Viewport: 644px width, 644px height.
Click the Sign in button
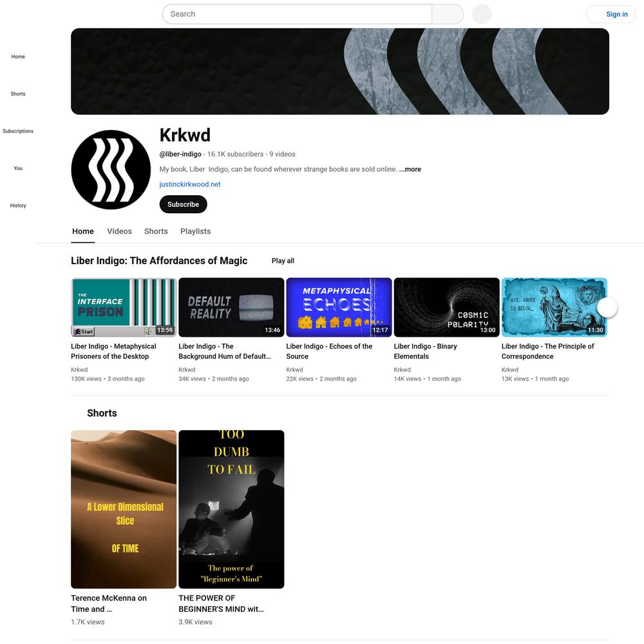click(x=611, y=14)
